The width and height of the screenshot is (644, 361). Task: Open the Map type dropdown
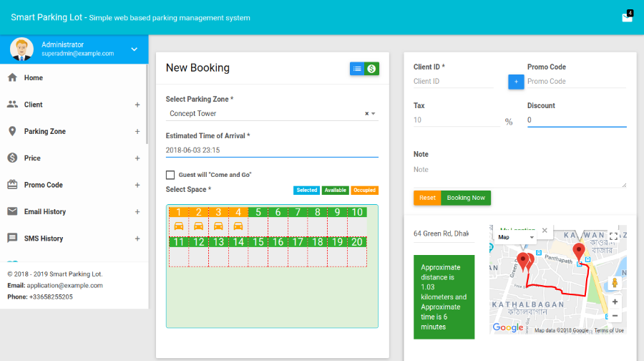coord(516,237)
